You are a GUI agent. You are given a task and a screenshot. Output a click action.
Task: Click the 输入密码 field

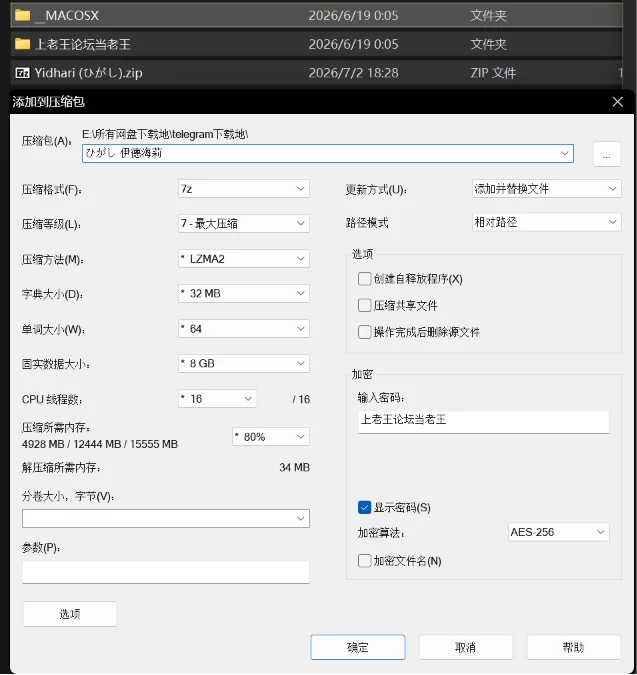click(483, 422)
